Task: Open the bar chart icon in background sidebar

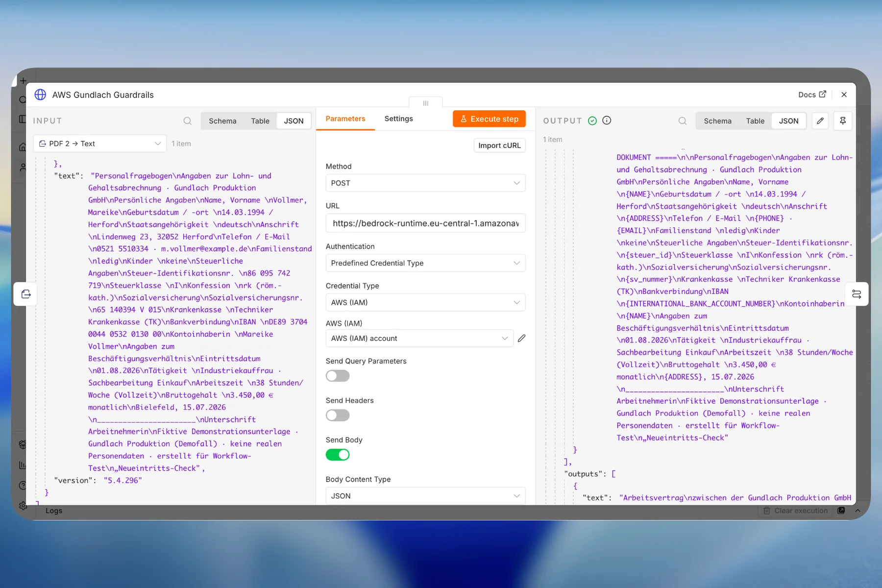Action: coord(23,465)
